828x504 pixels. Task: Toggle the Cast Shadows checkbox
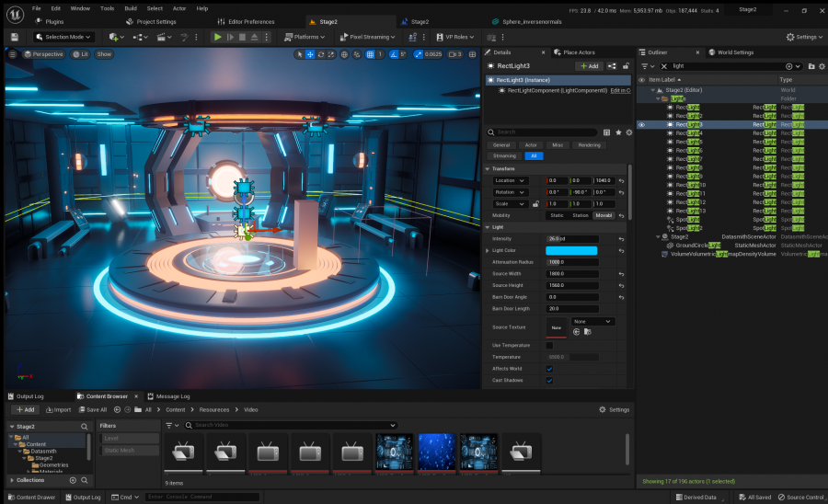pos(550,381)
